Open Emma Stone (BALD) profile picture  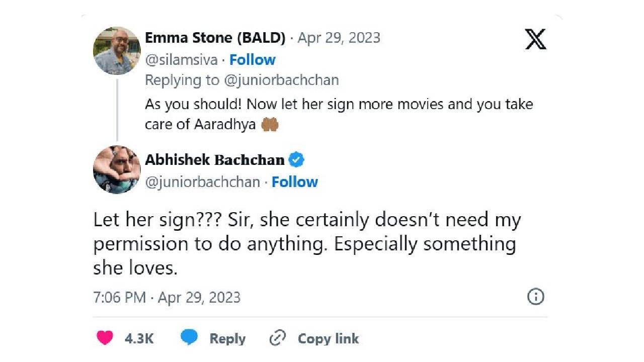pyautogui.click(x=117, y=51)
